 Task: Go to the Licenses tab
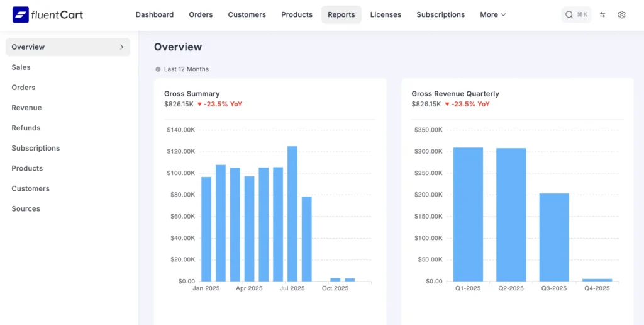point(386,14)
